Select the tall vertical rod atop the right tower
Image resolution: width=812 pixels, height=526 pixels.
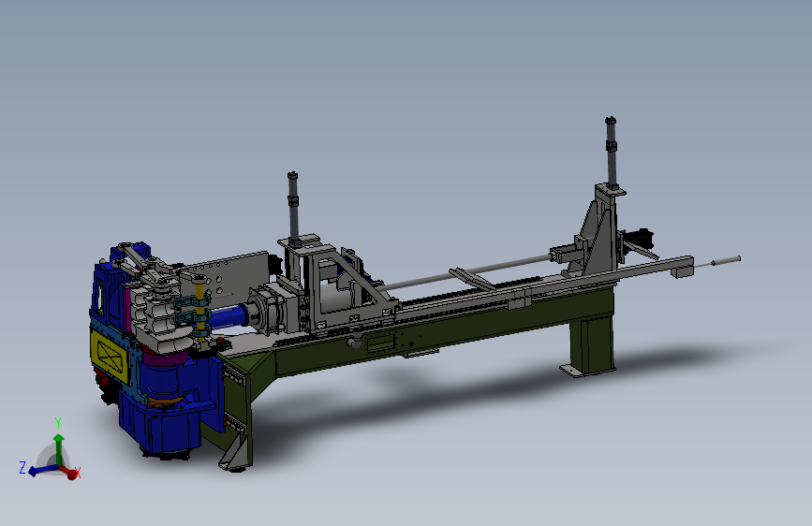click(611, 152)
